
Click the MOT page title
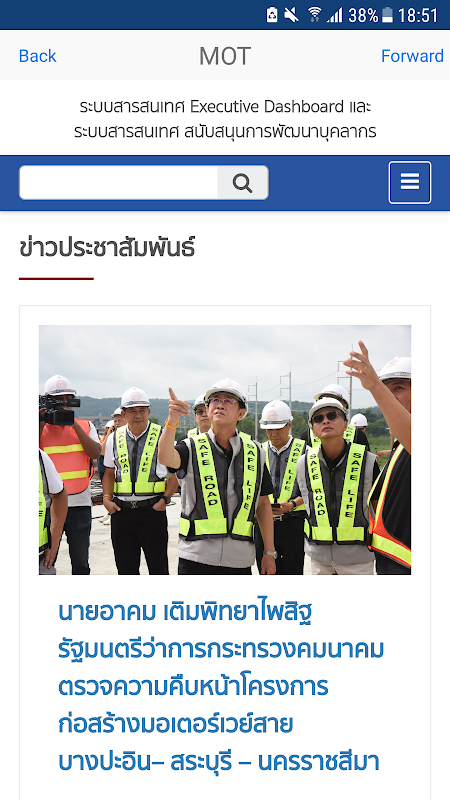pyautogui.click(x=224, y=56)
